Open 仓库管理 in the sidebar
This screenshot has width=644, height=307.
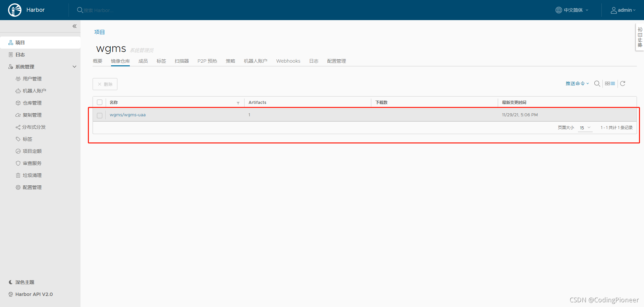coord(32,103)
